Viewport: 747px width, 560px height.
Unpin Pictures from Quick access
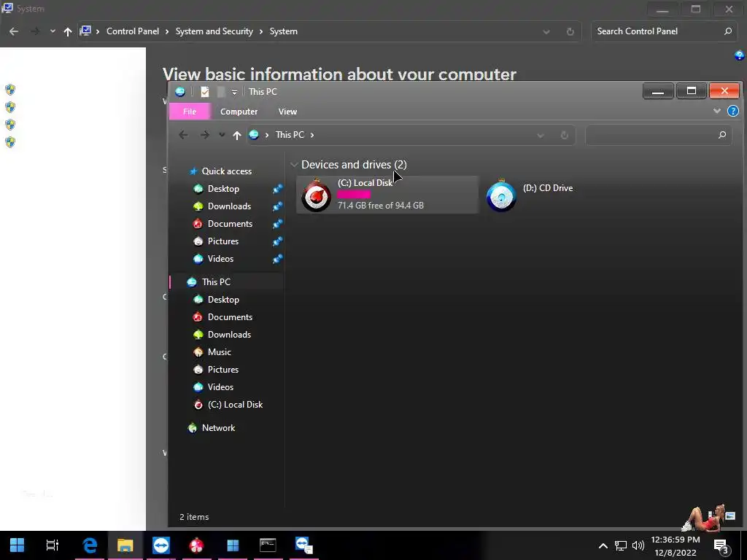pyautogui.click(x=277, y=241)
